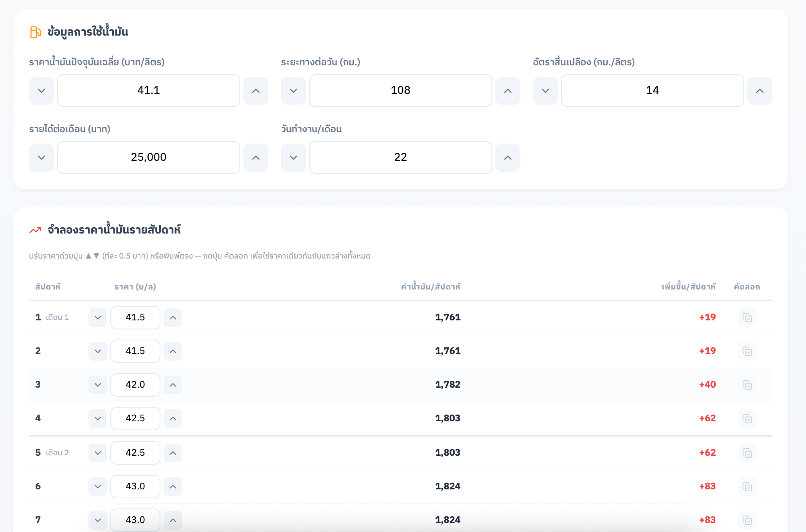The width and height of the screenshot is (806, 532).
Task: Copy week 4 price to rows below
Action: tap(747, 419)
